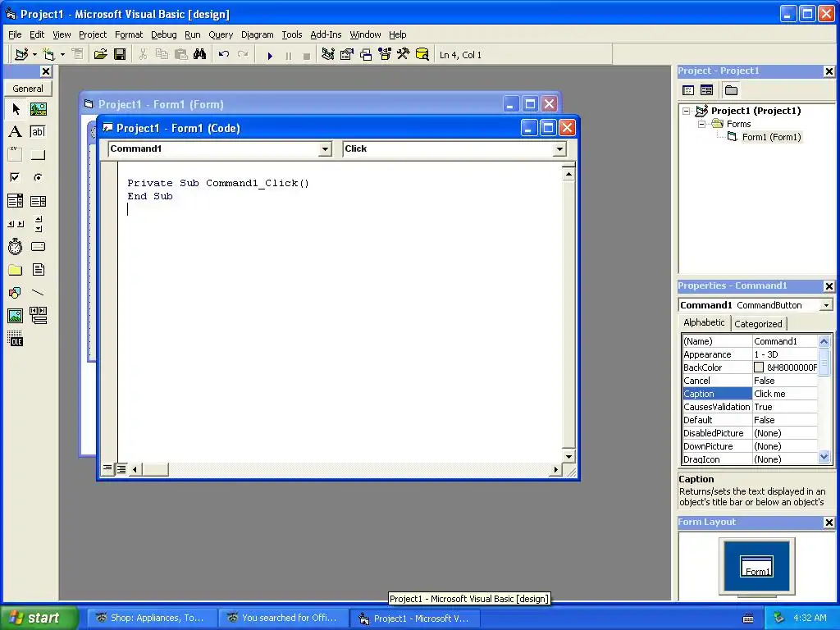Open the Command1 object dropdown in code window

point(325,149)
